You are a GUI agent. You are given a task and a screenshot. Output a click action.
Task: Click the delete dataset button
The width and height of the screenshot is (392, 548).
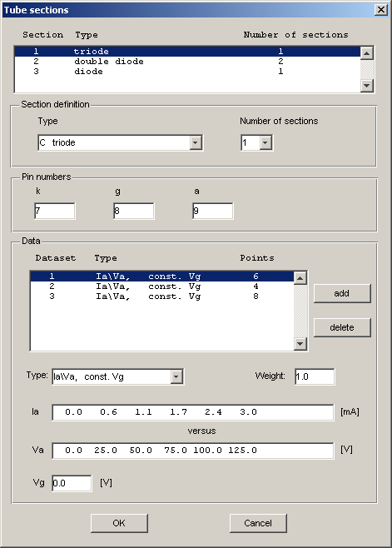[342, 327]
